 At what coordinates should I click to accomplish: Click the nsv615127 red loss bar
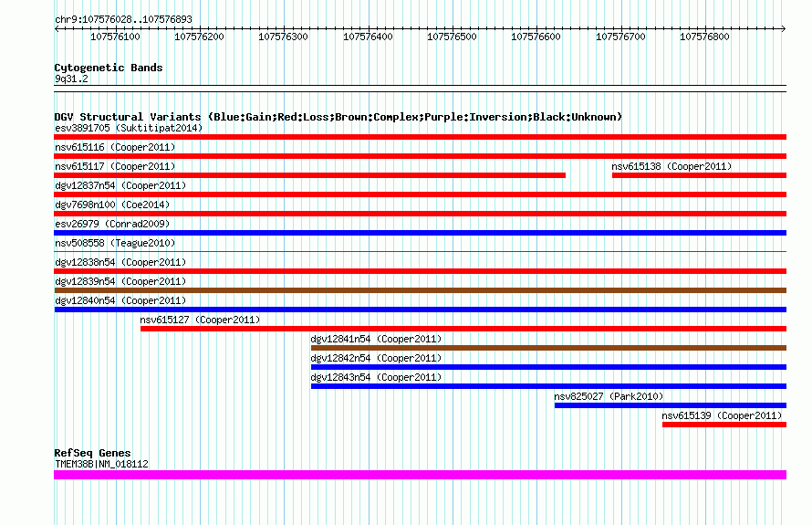tap(463, 329)
